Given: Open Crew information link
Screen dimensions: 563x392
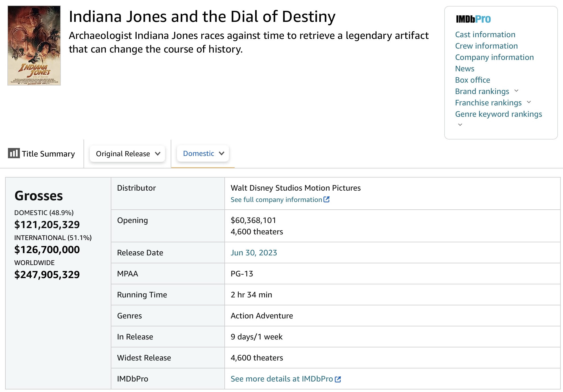Looking at the screenshot, I should (486, 46).
